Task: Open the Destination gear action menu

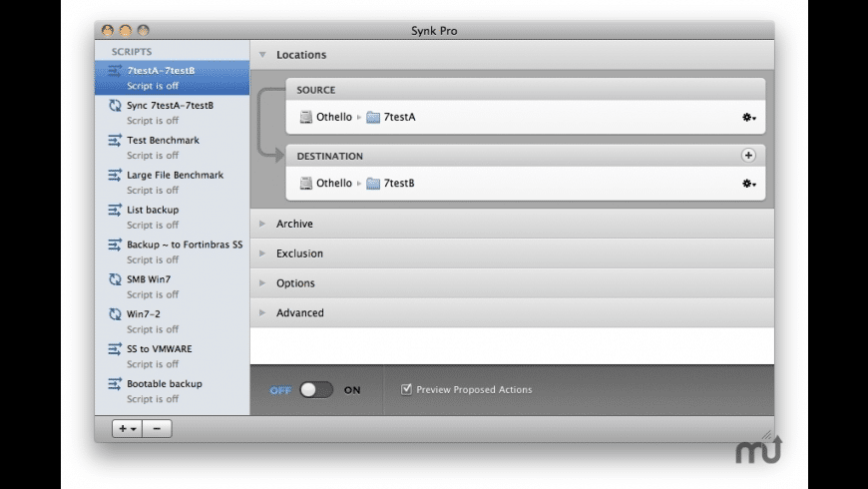Action: click(749, 184)
